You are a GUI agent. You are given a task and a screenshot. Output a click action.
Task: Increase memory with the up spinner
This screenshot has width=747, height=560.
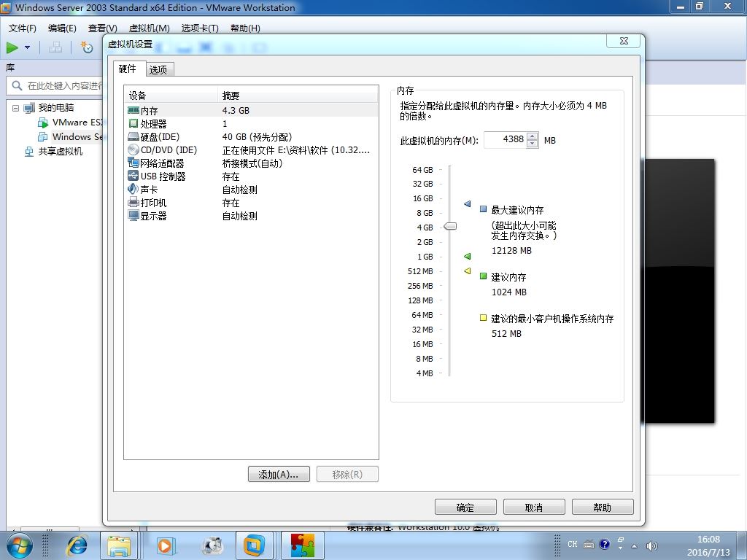[533, 136]
